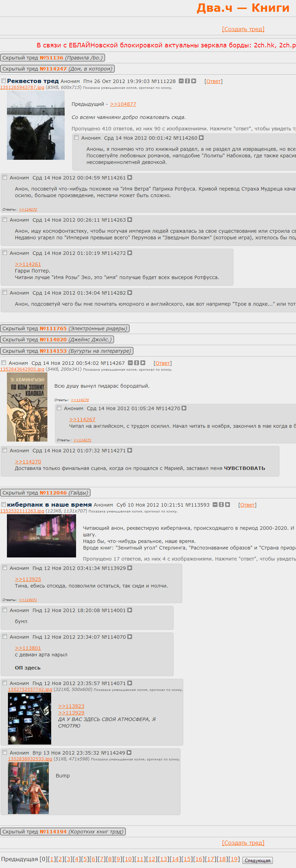This screenshot has height=868, width=296.
Task: Select the checkbox of post №114271
Action: click(5, 450)
